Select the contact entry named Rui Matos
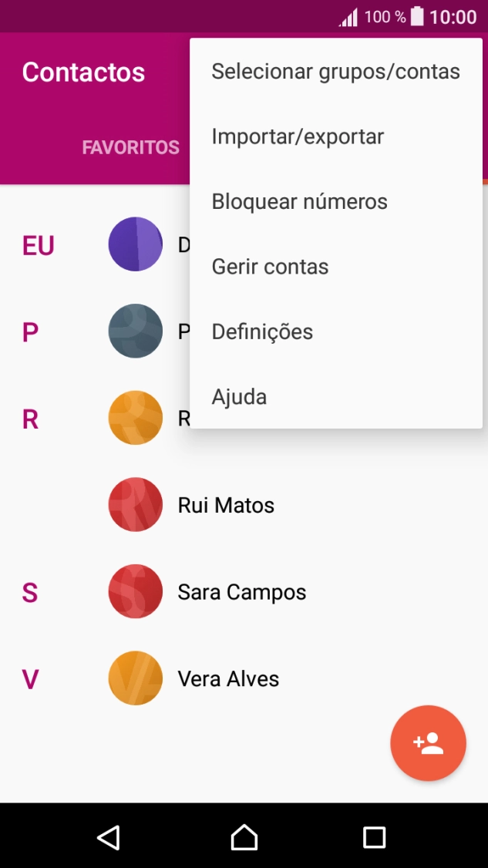This screenshot has width=488, height=868. [x=227, y=505]
